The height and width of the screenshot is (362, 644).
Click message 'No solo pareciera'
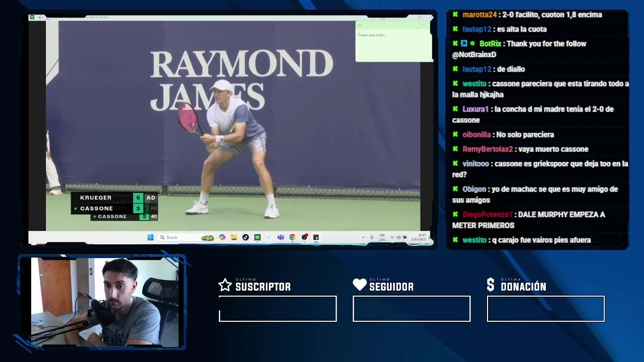(525, 135)
